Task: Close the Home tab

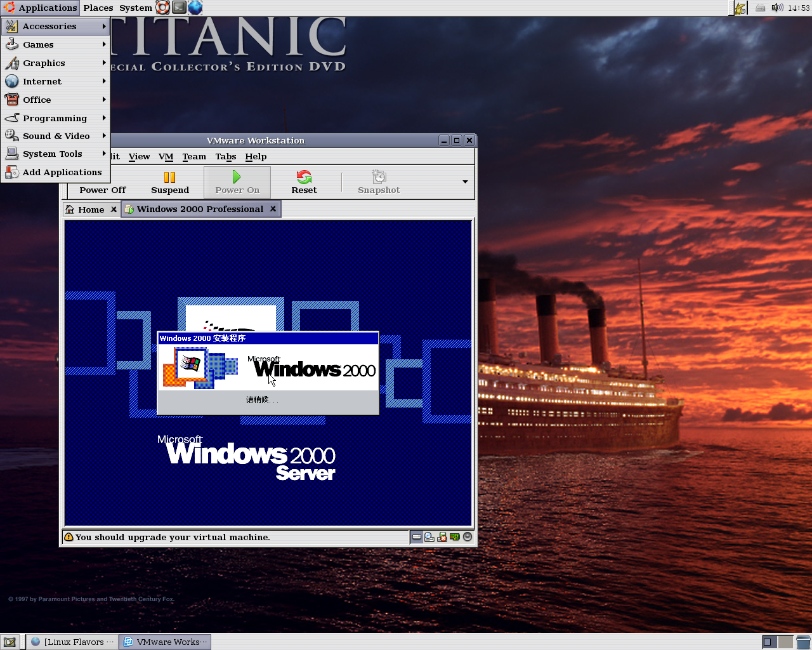Action: pyautogui.click(x=114, y=209)
